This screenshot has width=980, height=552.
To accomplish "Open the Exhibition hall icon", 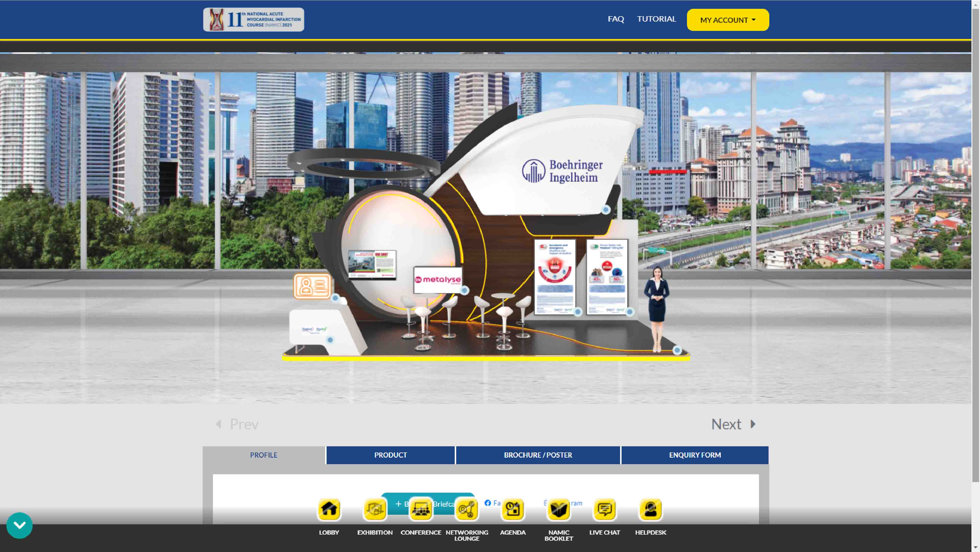I will tap(375, 509).
